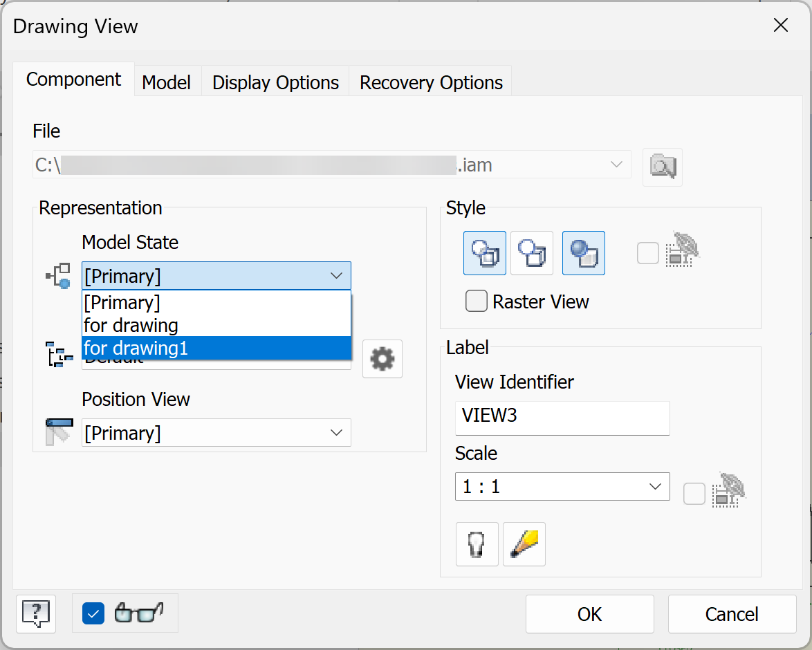Toggle label visibility lightbulb icon

tap(477, 544)
